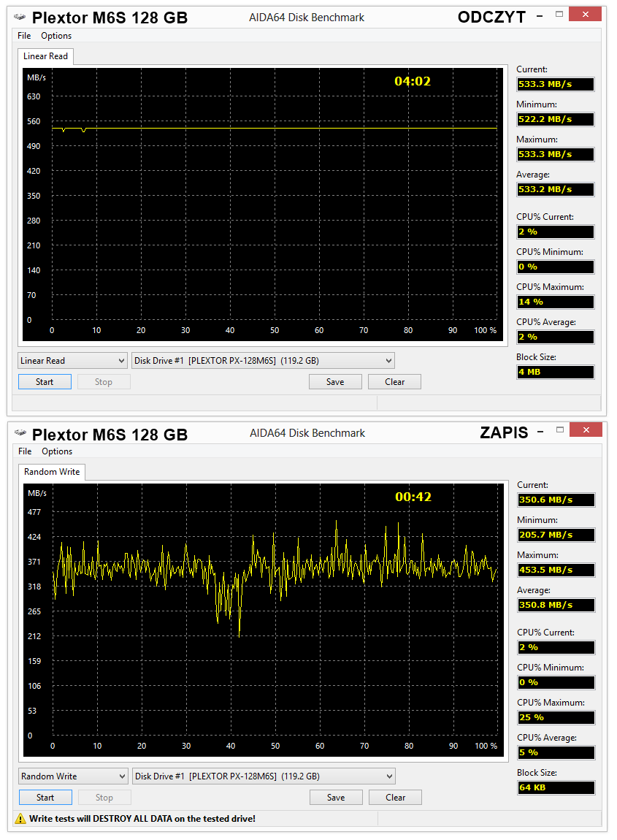Select the Random Write tab
Screen dimensions: 617x840
tap(52, 472)
